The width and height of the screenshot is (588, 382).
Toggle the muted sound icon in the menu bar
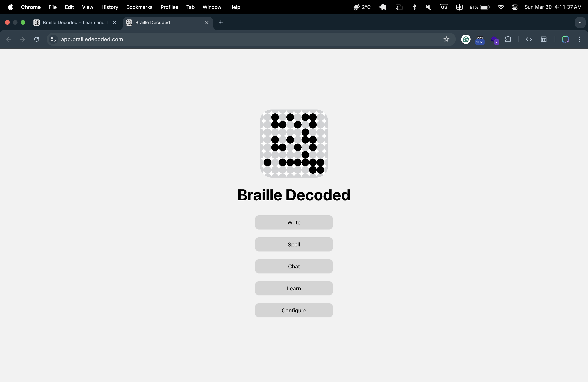[x=428, y=7]
